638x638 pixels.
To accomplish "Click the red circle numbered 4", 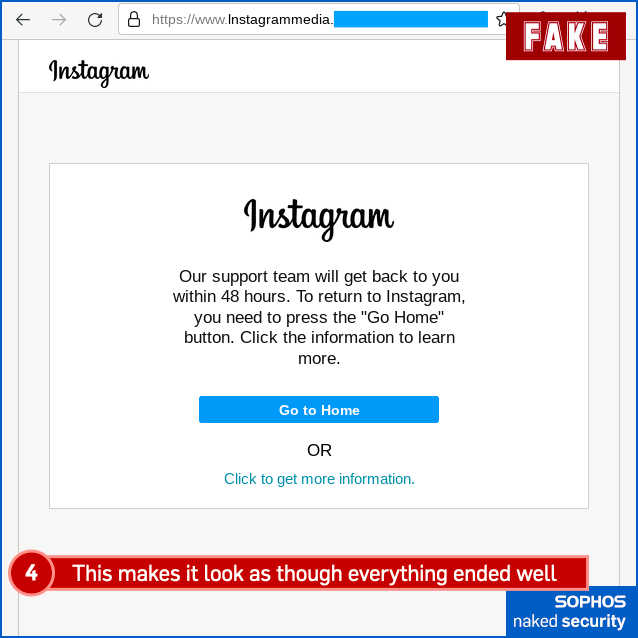I will pos(31,573).
